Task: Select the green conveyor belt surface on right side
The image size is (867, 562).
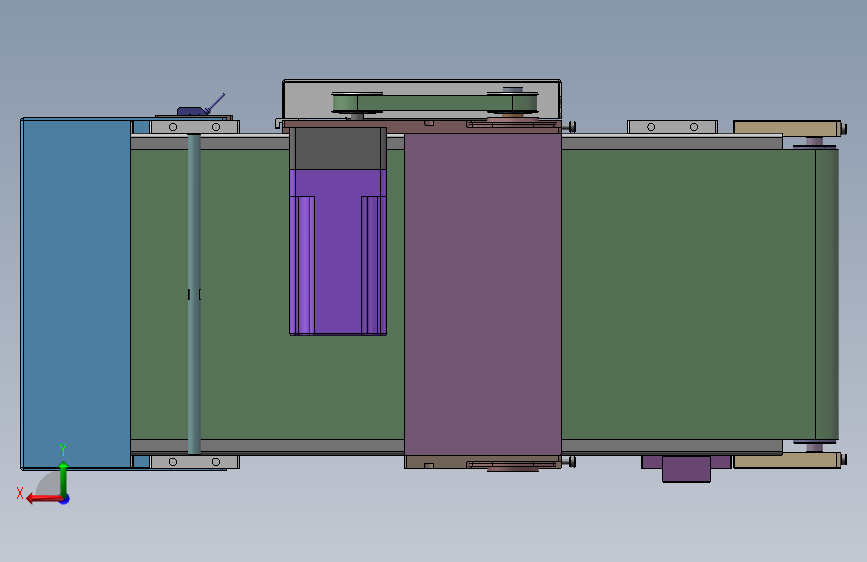Action: coord(688,294)
